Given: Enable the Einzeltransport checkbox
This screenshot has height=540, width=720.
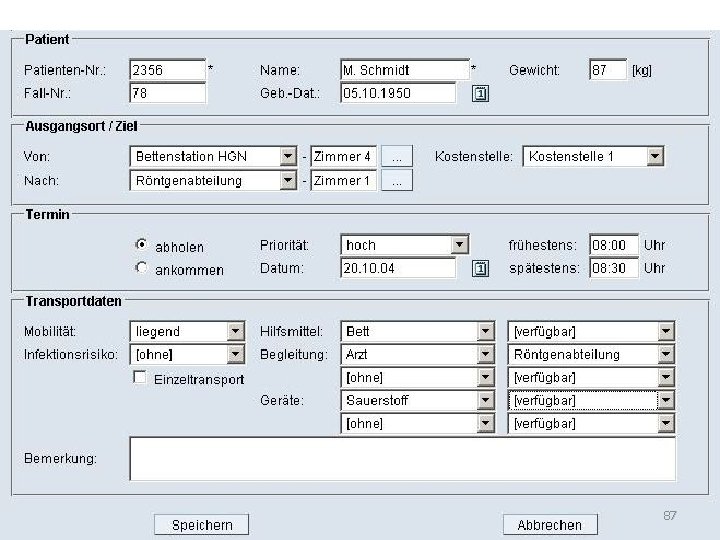Looking at the screenshot, I should coord(140,377).
